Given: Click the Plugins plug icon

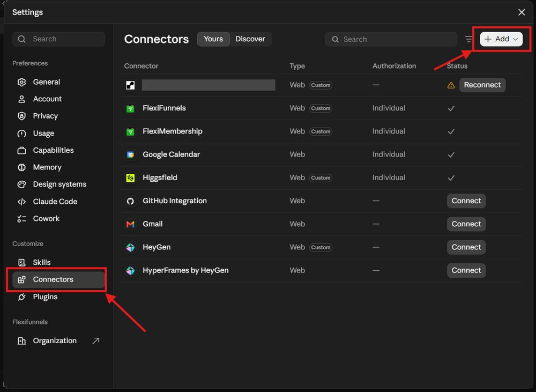Looking at the screenshot, I should [21, 297].
